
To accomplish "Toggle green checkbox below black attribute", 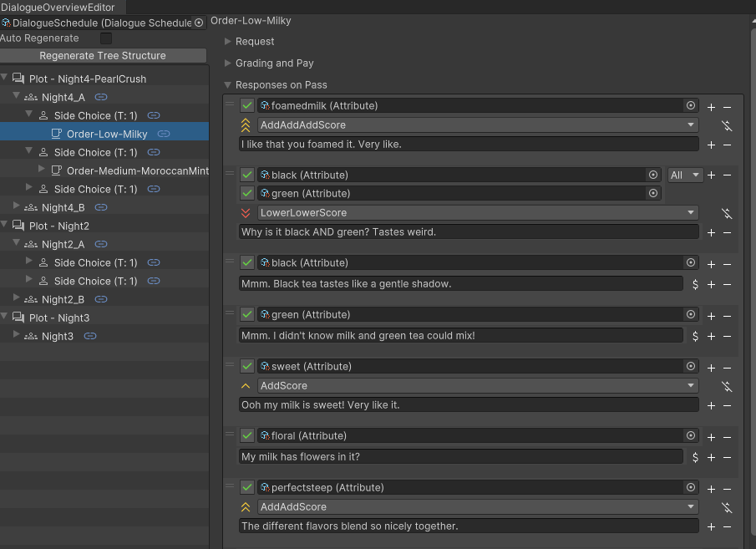I will [x=247, y=194].
